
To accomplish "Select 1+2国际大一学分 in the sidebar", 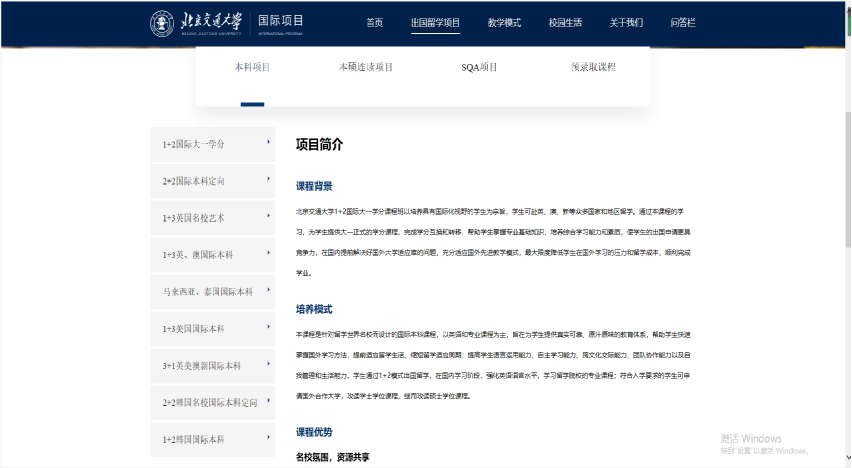I will click(x=212, y=145).
